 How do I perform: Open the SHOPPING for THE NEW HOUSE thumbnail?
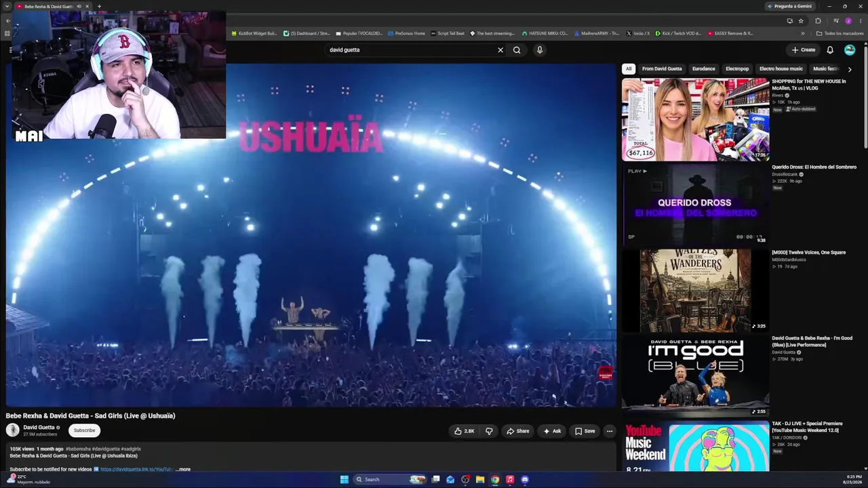pyautogui.click(x=696, y=119)
